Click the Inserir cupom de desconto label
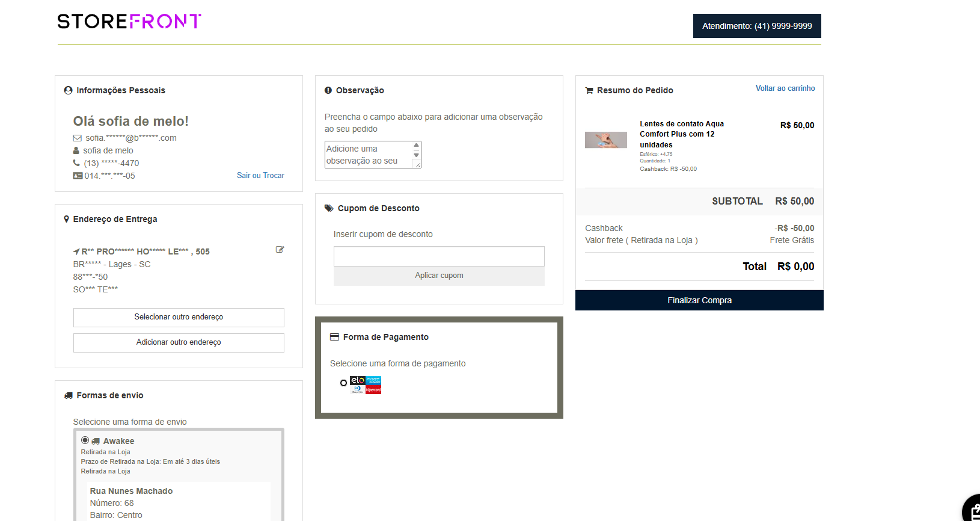Viewport: 980px width, 521px height. (x=383, y=234)
